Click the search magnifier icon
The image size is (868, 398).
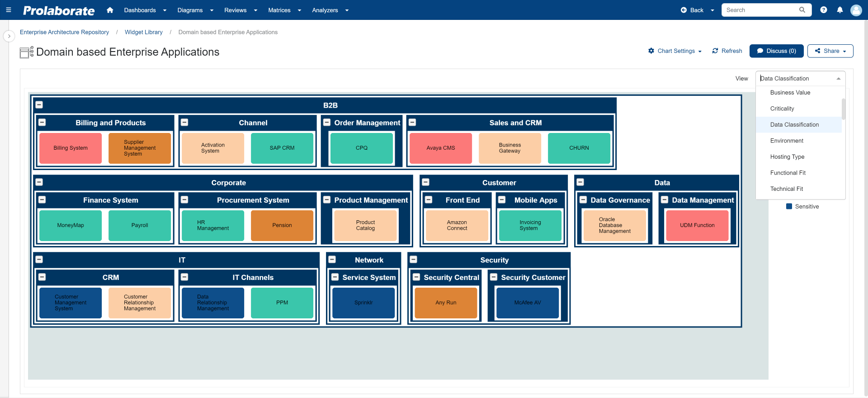pos(802,10)
